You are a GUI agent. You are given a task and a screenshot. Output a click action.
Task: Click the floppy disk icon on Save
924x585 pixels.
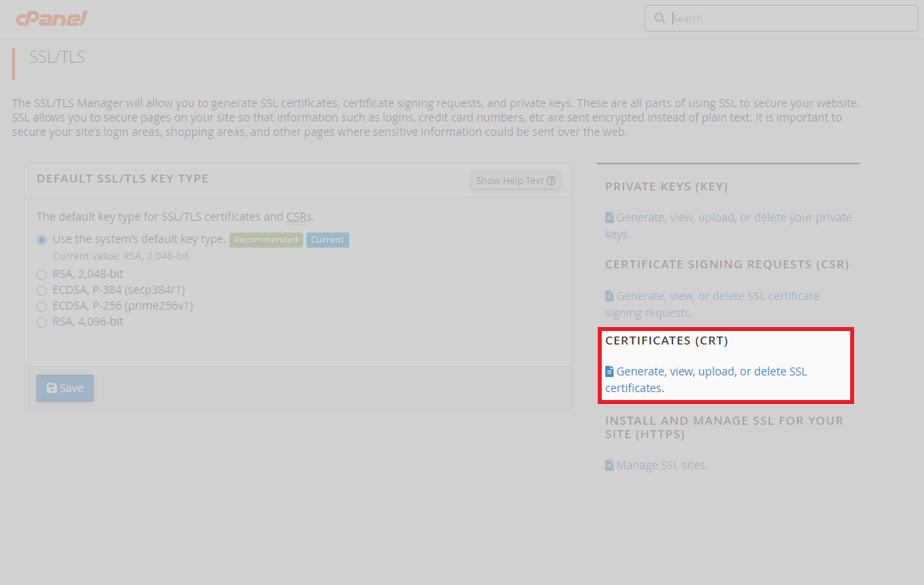pyautogui.click(x=52, y=387)
